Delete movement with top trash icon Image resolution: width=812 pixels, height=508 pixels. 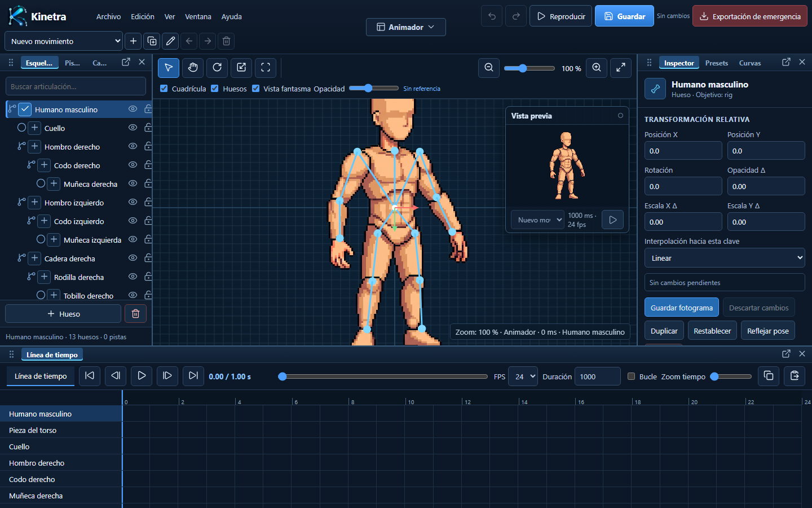coord(226,41)
